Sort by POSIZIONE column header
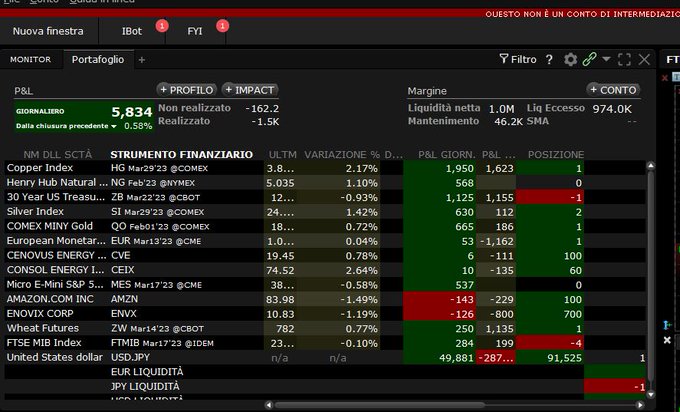 [x=556, y=154]
